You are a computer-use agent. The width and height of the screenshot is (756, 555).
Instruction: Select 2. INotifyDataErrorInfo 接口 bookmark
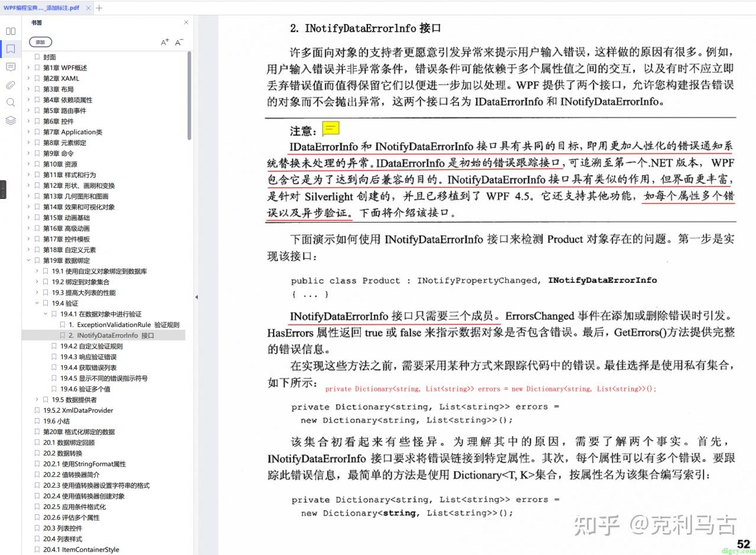coord(112,335)
